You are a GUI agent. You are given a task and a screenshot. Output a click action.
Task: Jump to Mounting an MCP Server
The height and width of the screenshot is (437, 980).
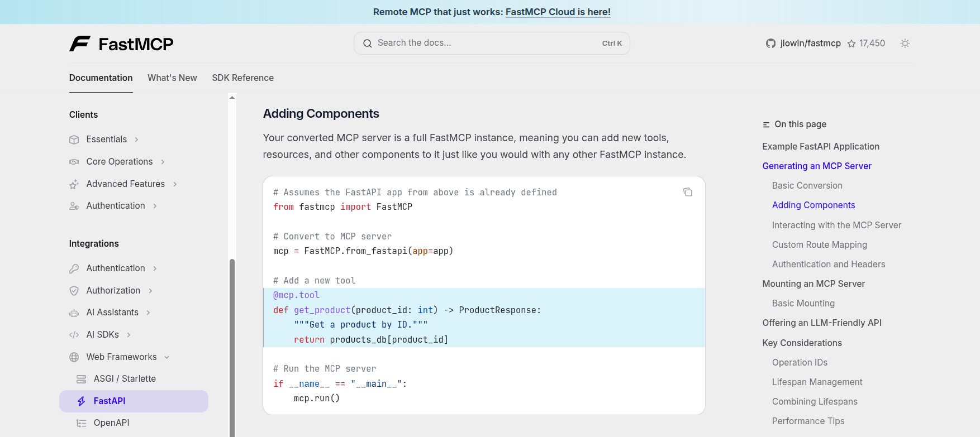(814, 284)
